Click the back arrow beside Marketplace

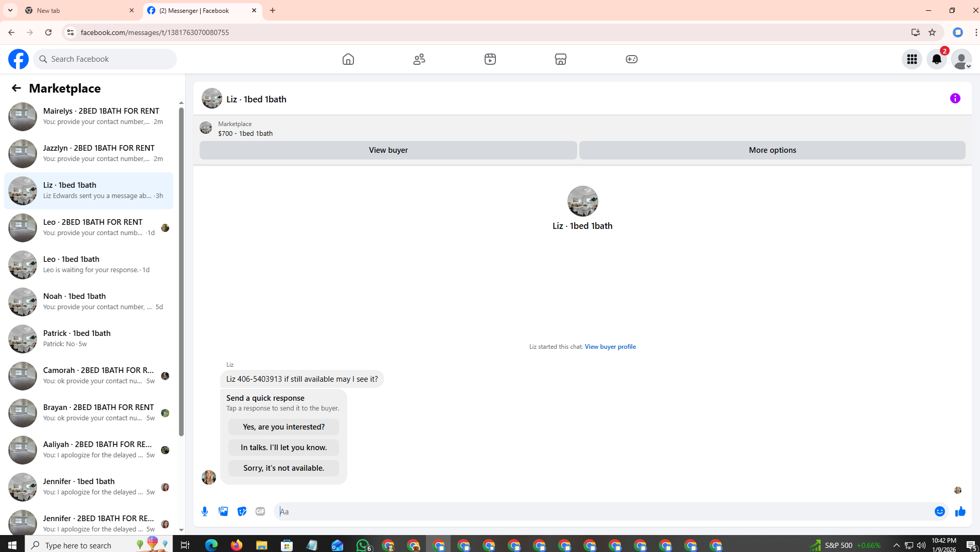tap(16, 88)
